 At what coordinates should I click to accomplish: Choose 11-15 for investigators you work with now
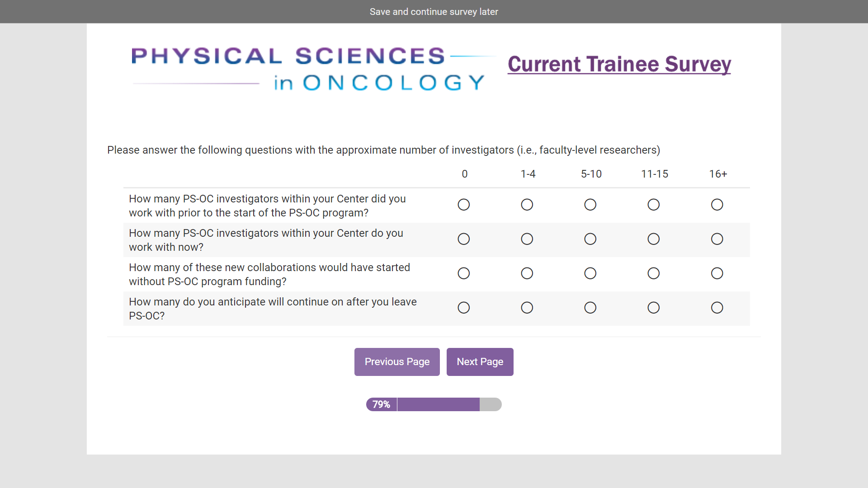(654, 239)
